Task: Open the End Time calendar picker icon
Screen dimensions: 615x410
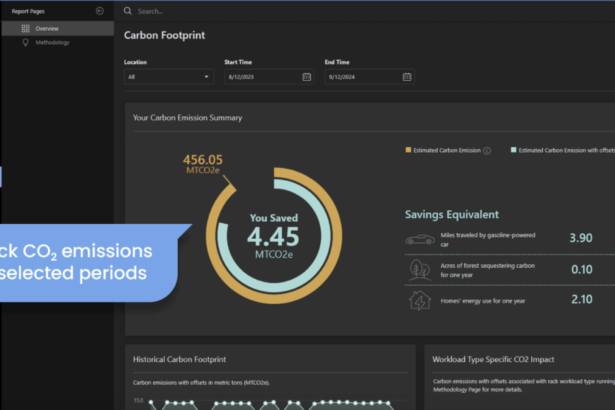Action: click(407, 77)
